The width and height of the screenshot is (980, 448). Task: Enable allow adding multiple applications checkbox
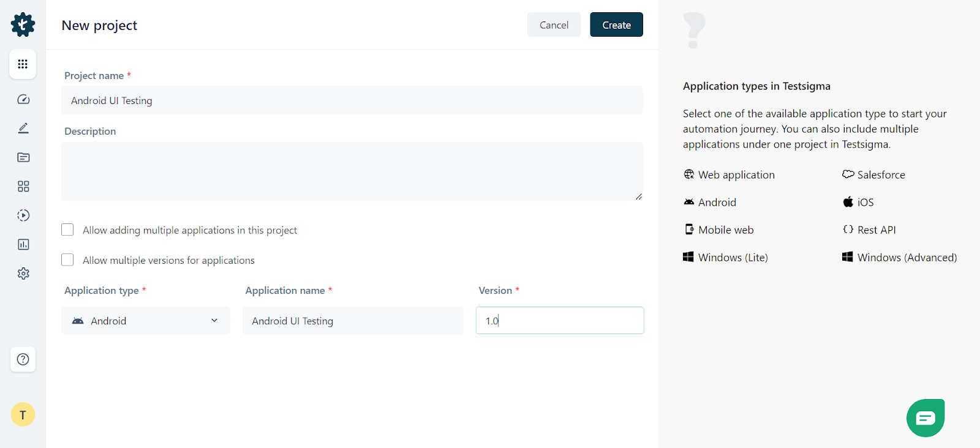(x=67, y=230)
